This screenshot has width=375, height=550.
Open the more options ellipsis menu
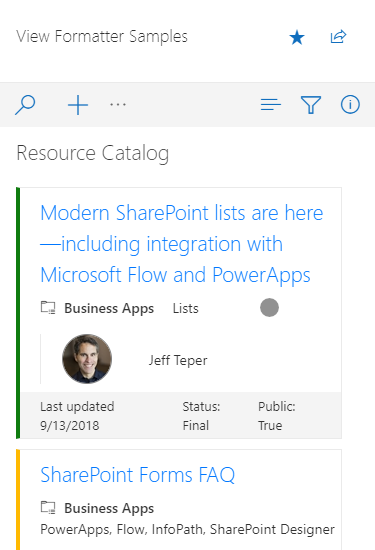[x=118, y=105]
